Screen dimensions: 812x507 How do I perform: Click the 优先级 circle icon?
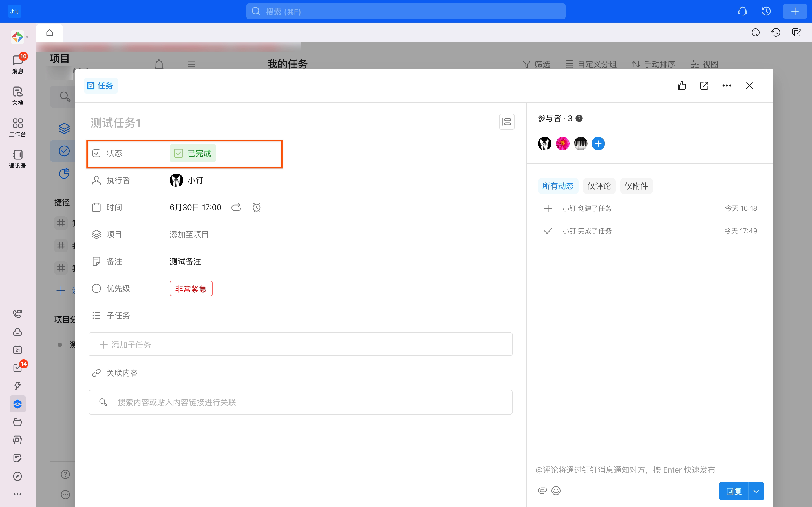coord(96,288)
